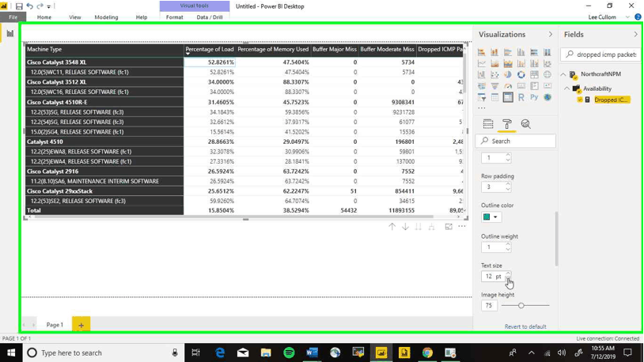Open more options ellipsis on the matrix

(x=462, y=227)
